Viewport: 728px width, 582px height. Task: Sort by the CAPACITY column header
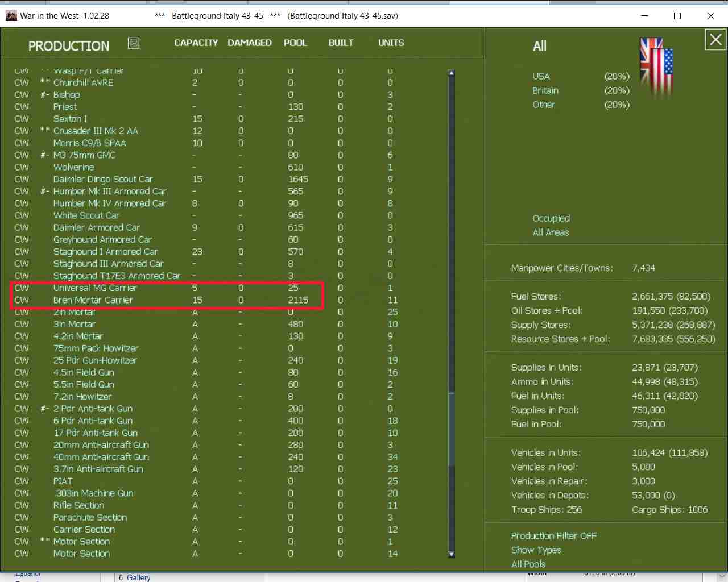click(196, 43)
